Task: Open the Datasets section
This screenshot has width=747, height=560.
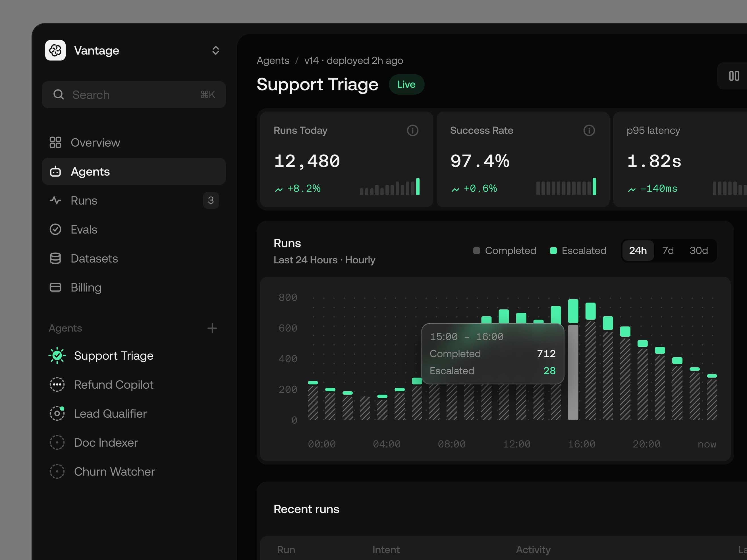Action: pos(134,259)
